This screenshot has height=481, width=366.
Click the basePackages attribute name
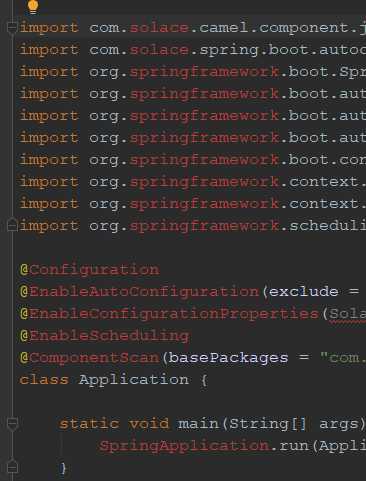[x=228, y=358]
